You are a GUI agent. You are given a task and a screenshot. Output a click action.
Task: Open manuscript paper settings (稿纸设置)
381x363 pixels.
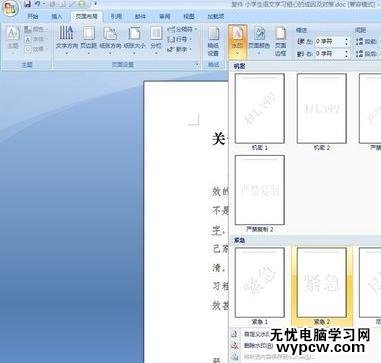coord(213,42)
